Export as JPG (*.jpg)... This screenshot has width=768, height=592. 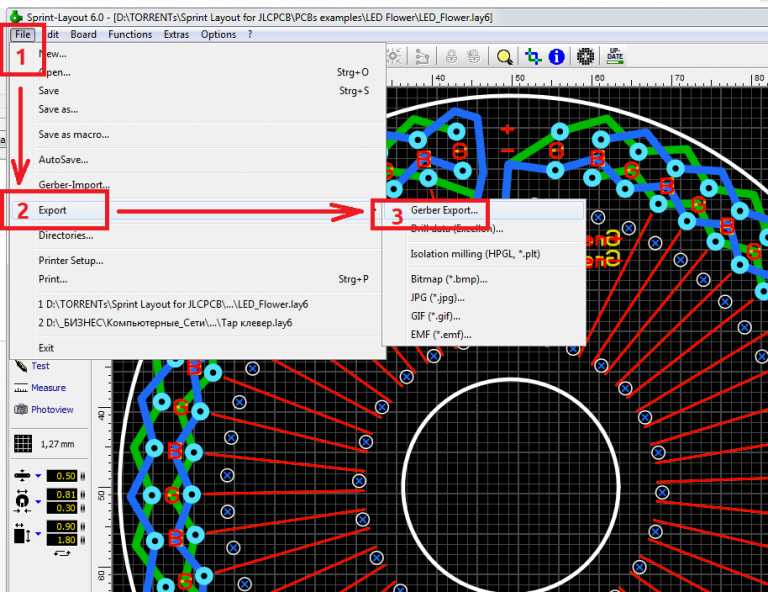point(484,298)
